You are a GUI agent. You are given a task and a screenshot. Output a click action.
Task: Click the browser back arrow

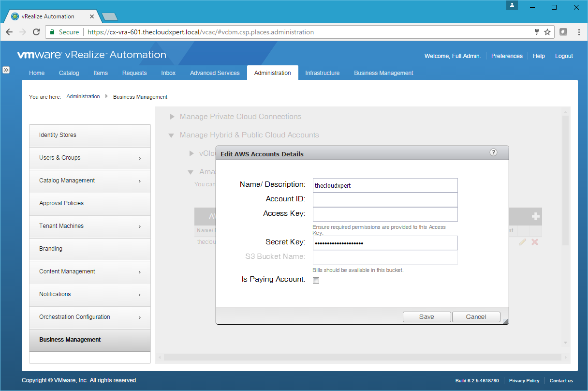(x=9, y=32)
